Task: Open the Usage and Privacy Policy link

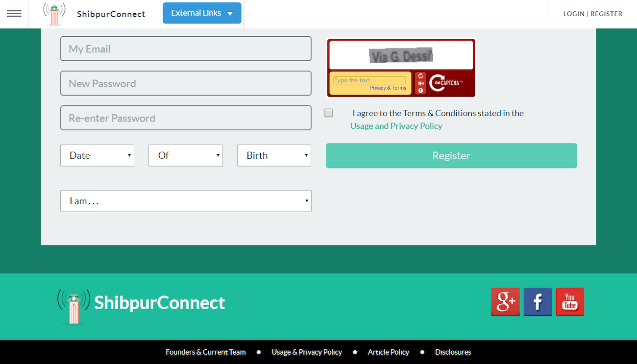Action: click(x=396, y=126)
